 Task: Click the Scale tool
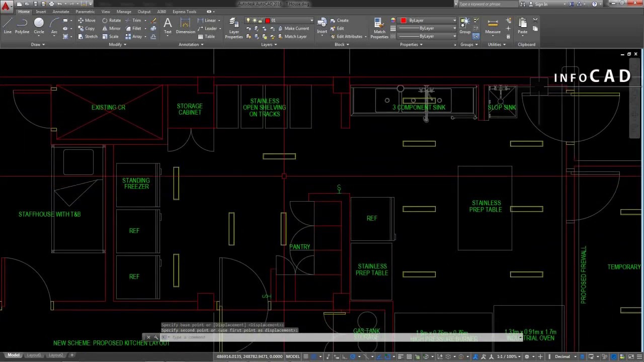[110, 37]
